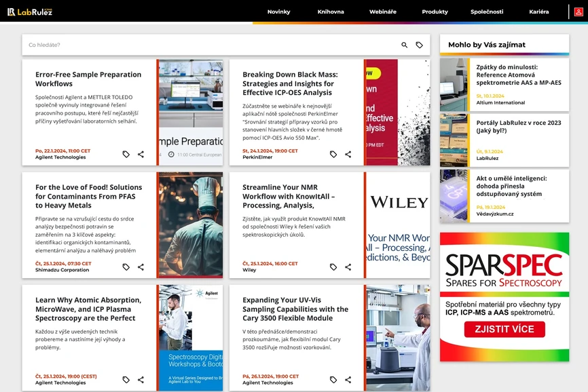The height and width of the screenshot is (392, 588).
Task: Click 'Agilent Technologies' under Error-Free card
Action: 60,157
